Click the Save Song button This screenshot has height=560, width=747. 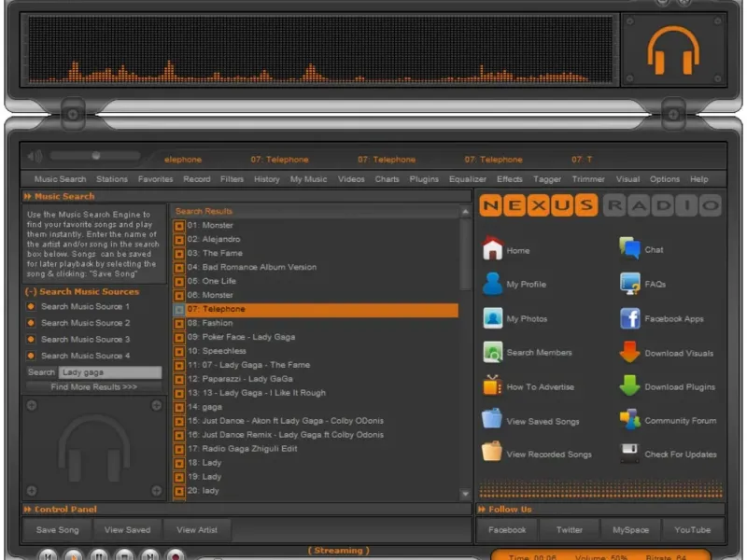[x=57, y=529]
